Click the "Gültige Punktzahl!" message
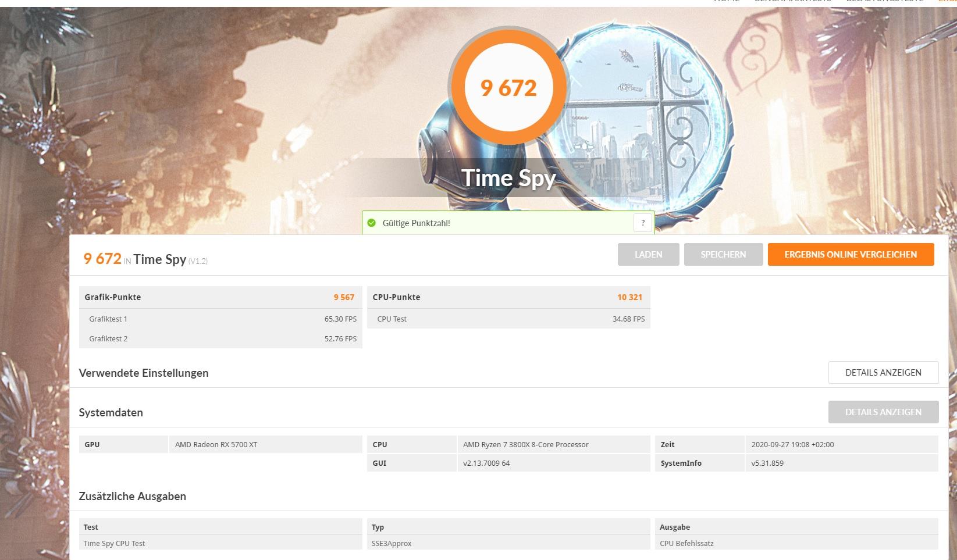The height and width of the screenshot is (560, 957). tap(416, 223)
